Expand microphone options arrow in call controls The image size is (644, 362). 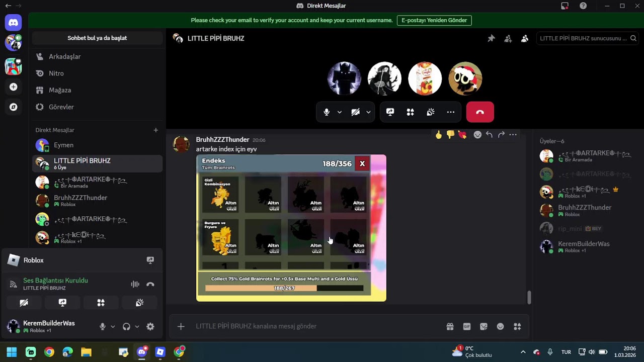(x=340, y=112)
